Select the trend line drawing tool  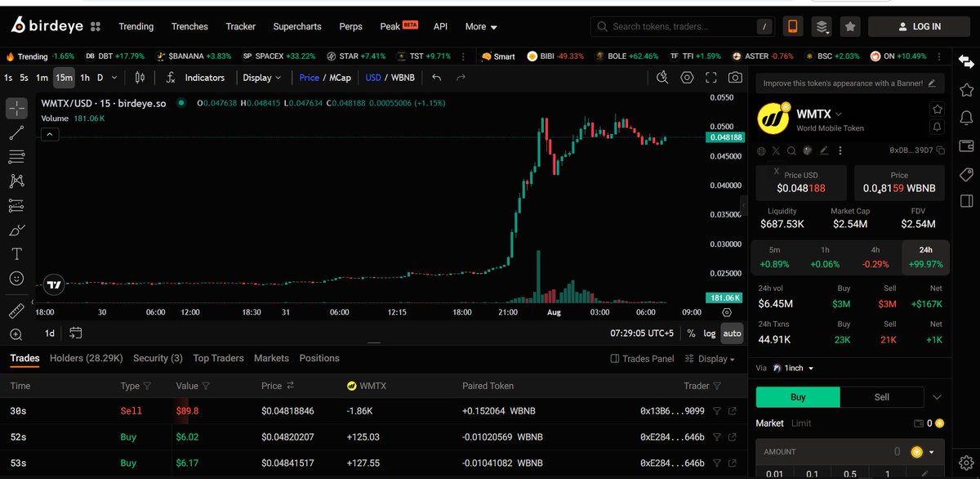(16, 133)
